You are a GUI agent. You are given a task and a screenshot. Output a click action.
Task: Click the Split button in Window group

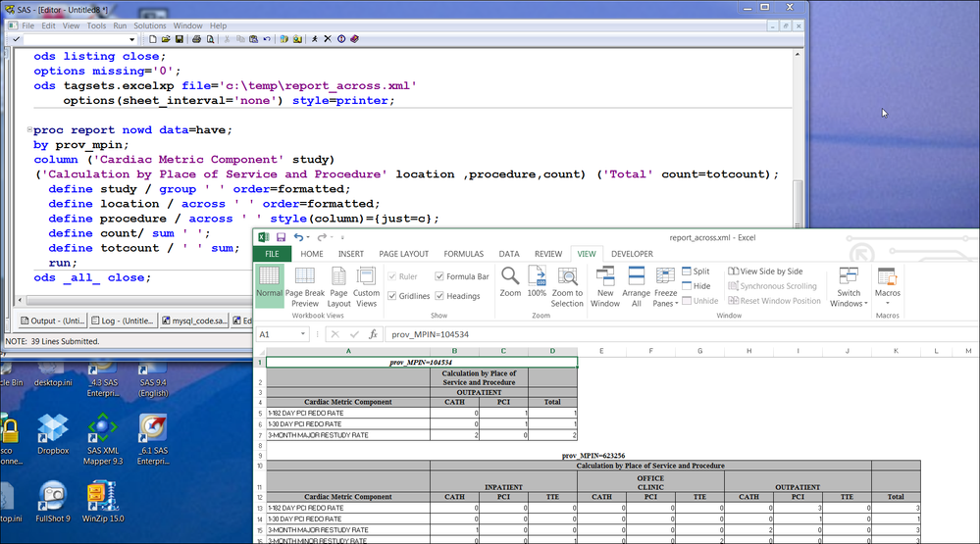(x=696, y=272)
